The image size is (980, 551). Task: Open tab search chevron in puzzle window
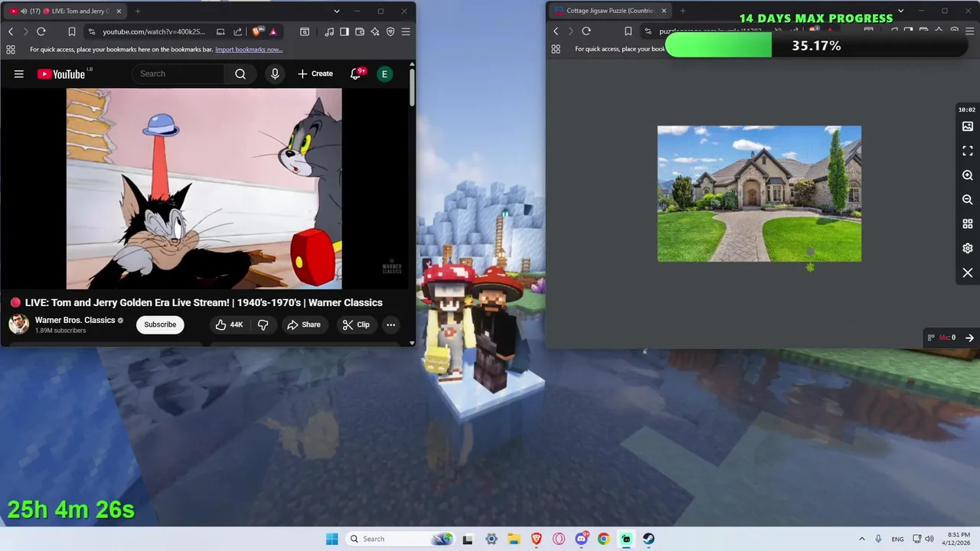click(x=900, y=11)
